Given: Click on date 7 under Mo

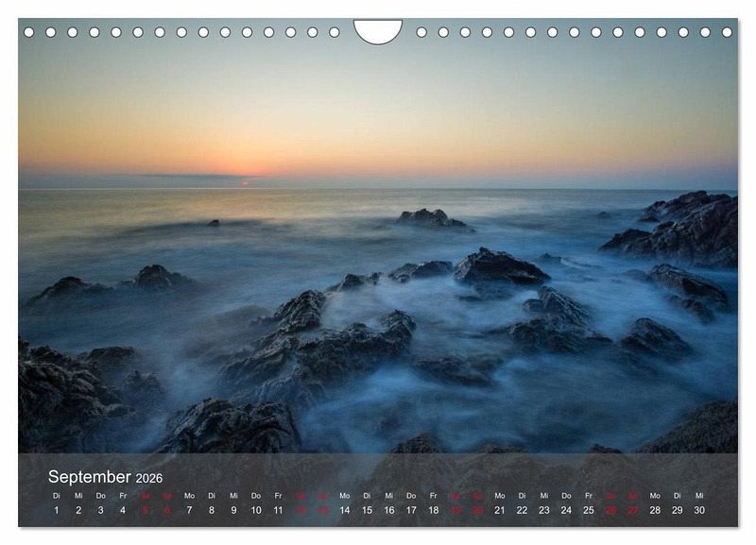Looking at the screenshot, I should (189, 510).
